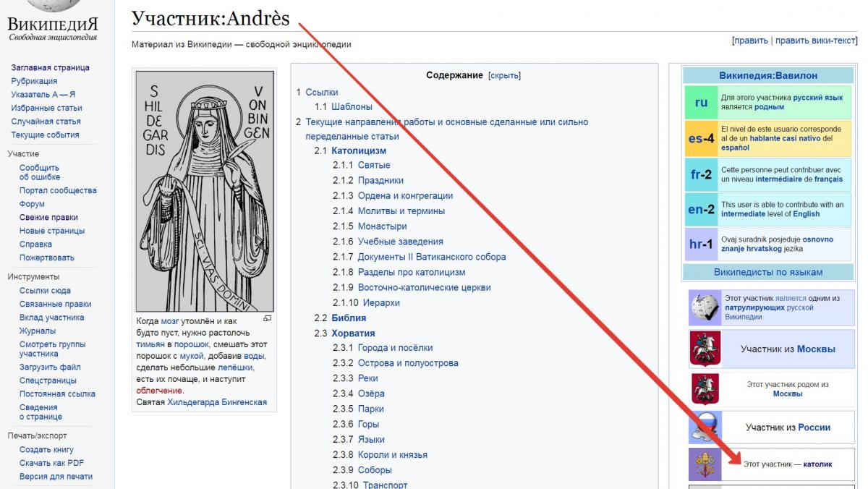Jump to section 2.1.5 Монастыри
Viewport: 868px width, 489px height.
(382, 226)
